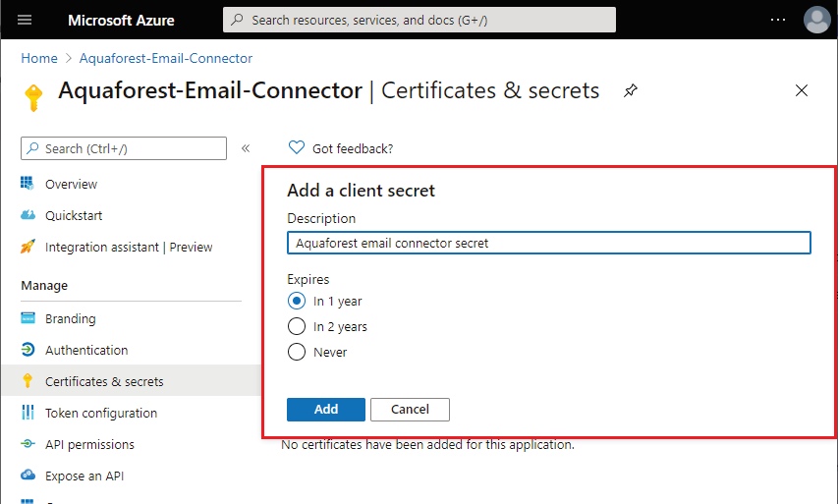Open the top bar ellipsis menu

click(x=778, y=20)
